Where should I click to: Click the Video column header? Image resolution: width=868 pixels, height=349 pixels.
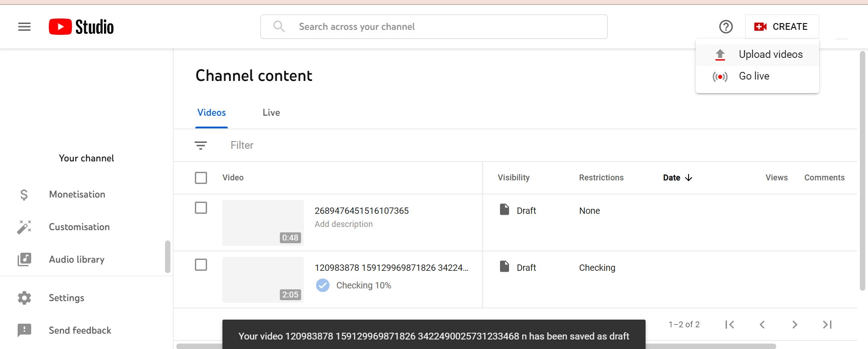pyautogui.click(x=233, y=178)
